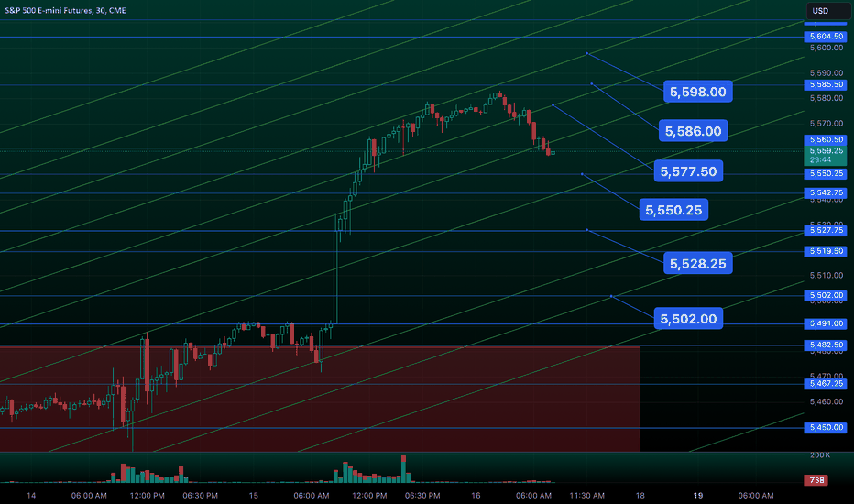Click the bold date 19 on the time axis
The height and width of the screenshot is (504, 854).
click(x=697, y=495)
